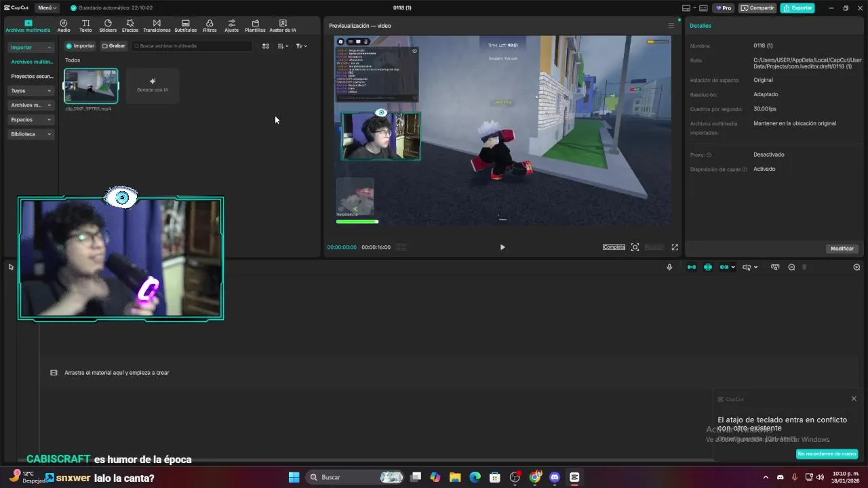
Task: Click the Modificar button in Detalles
Action: (842, 249)
